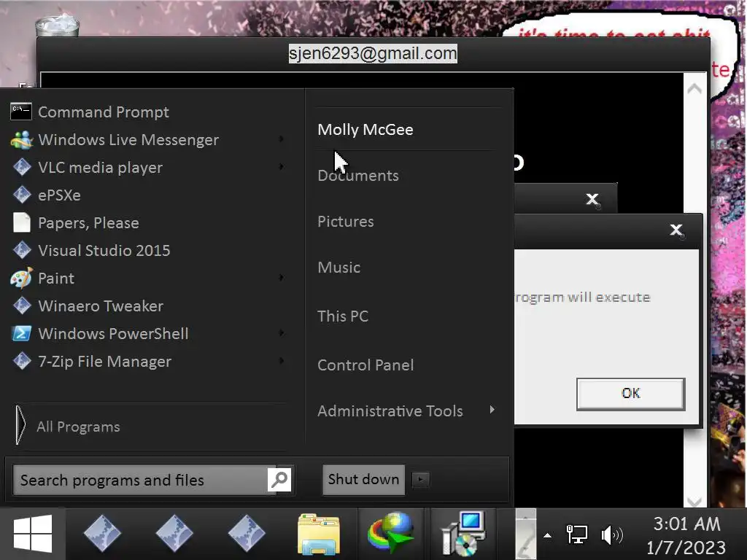Open the Recycle Bin on the desktop
The height and width of the screenshot is (560, 747).
click(57, 26)
